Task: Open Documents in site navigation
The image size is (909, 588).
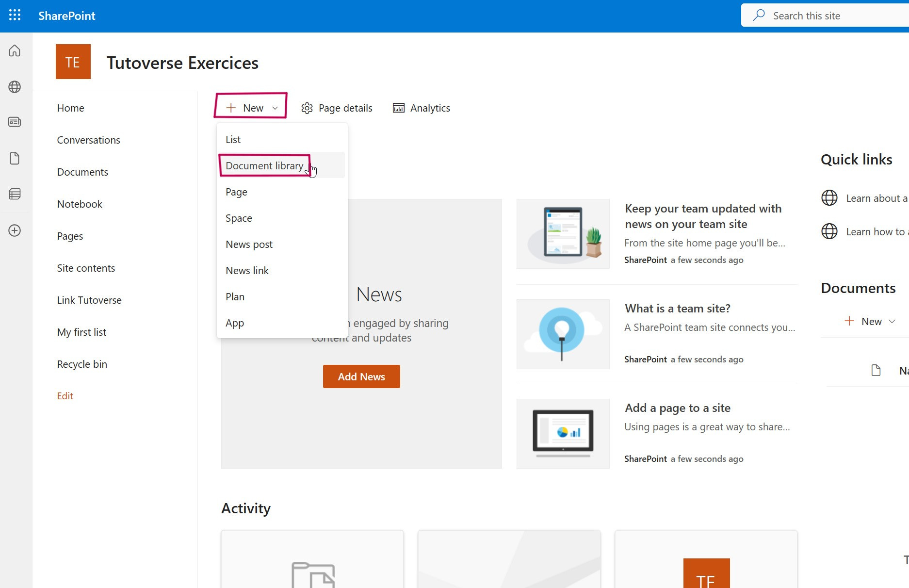Action: (x=82, y=172)
